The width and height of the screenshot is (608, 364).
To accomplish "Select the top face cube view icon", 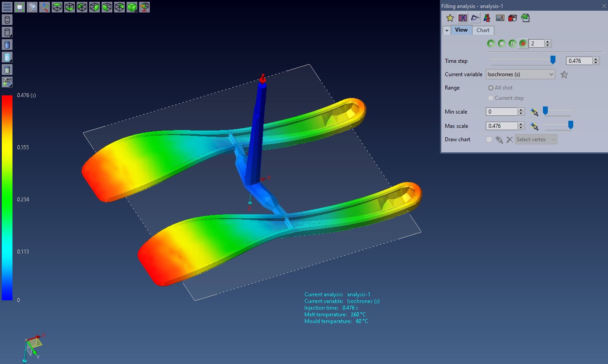I will click(x=57, y=7).
